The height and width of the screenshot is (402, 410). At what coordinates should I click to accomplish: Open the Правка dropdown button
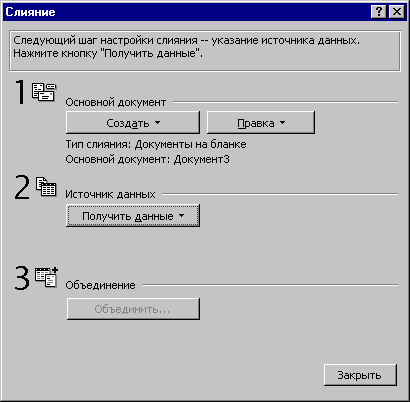click(261, 123)
